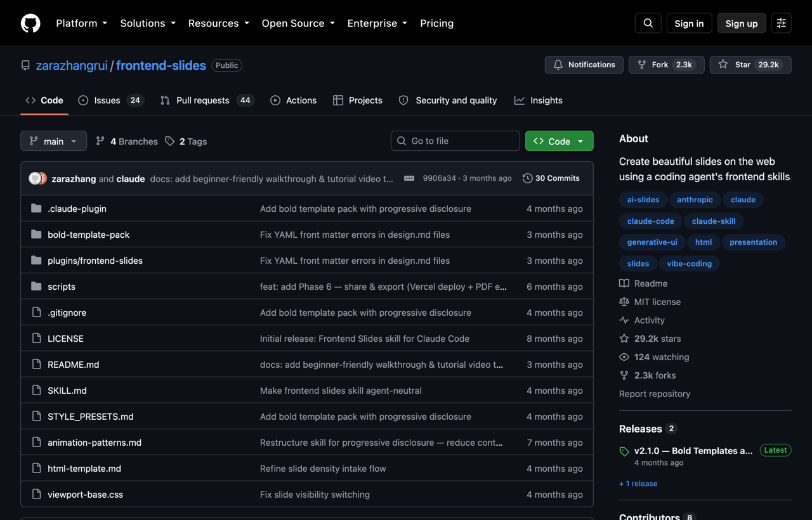Click the Go to file search field
Viewport: 812px width, 520px height.
click(x=455, y=141)
